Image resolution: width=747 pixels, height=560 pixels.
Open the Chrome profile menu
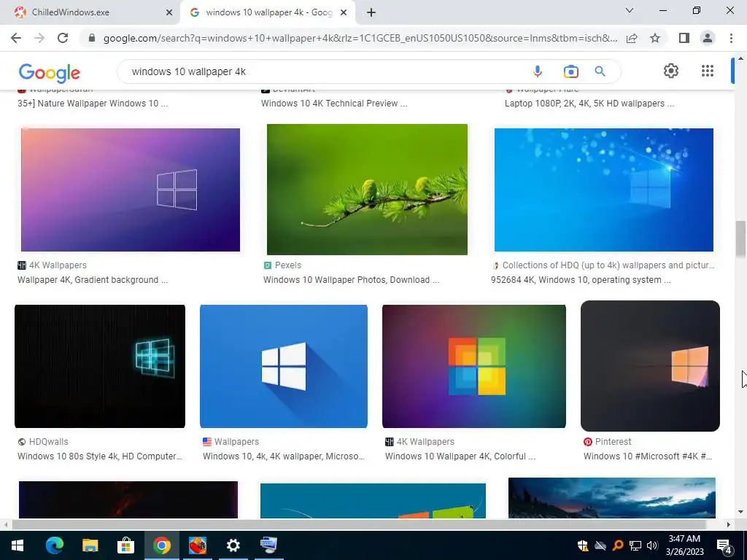coord(708,38)
